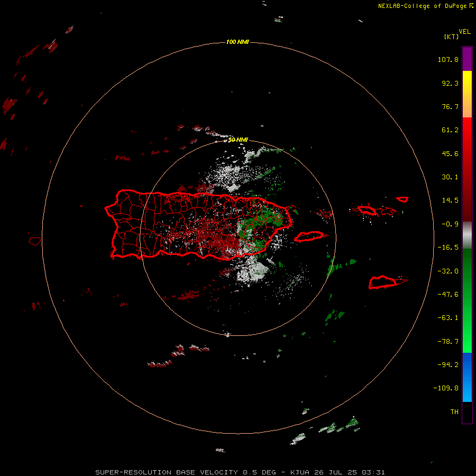Click the gray near-zero color bar segment
This screenshot has height=476, width=476.
467,234
